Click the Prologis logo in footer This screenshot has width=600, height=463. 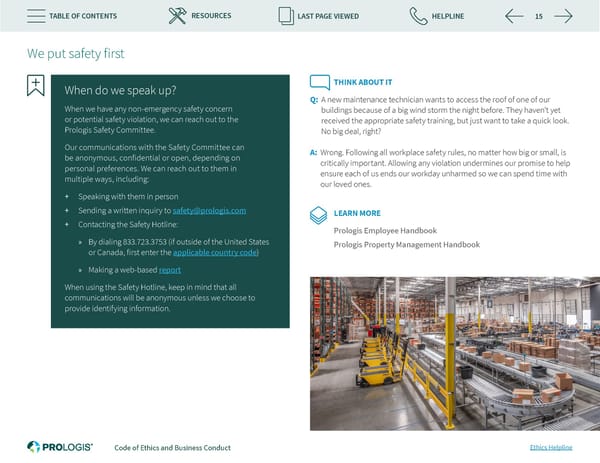[x=59, y=446]
